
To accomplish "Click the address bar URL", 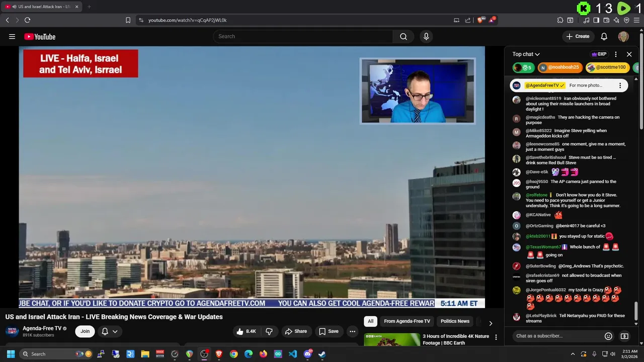I will [187, 20].
